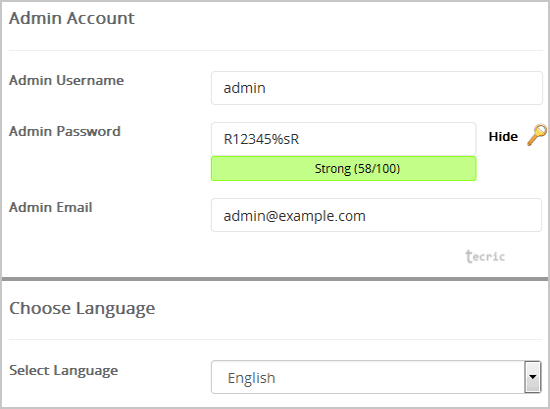The height and width of the screenshot is (409, 550).
Task: Click the divider line under Admin Account
Action: click(276, 51)
